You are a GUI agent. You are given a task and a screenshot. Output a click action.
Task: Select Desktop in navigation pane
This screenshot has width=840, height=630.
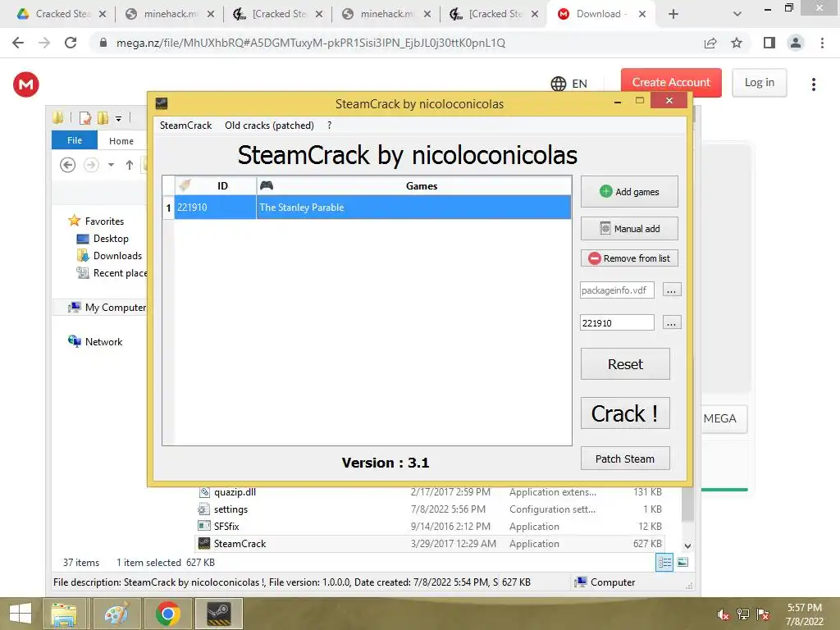click(x=103, y=239)
